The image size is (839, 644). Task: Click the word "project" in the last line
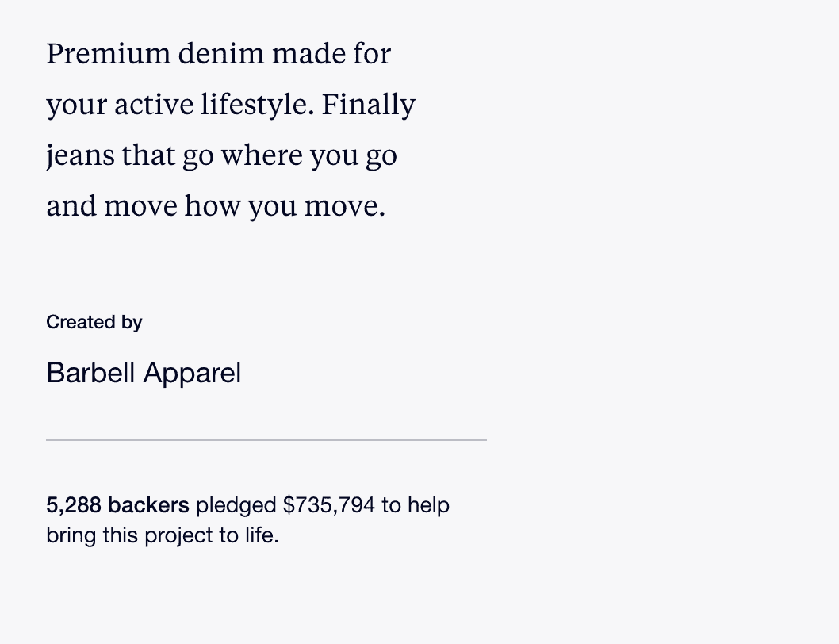(x=178, y=535)
